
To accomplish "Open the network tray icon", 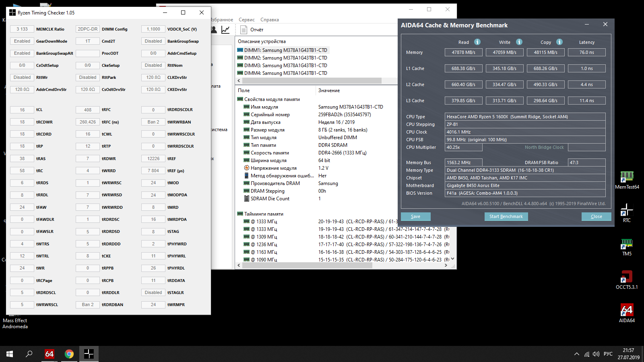I will click(587, 354).
